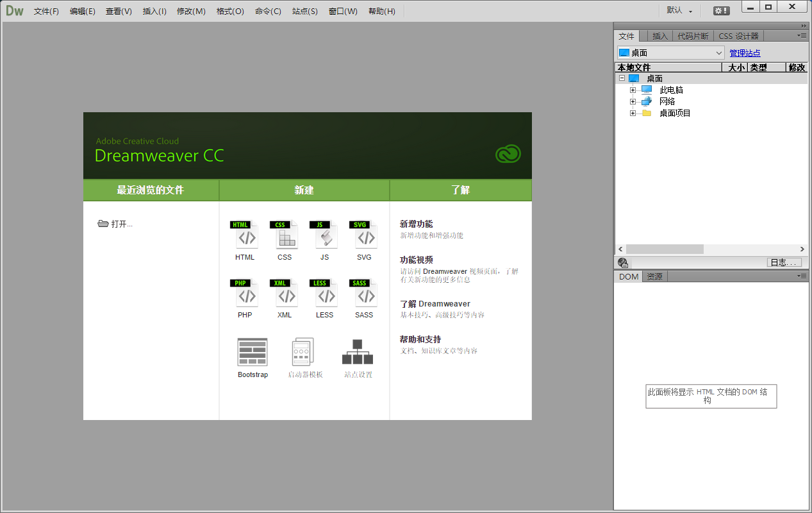Click the FTP log globe icon
812x513 pixels.
623,262
